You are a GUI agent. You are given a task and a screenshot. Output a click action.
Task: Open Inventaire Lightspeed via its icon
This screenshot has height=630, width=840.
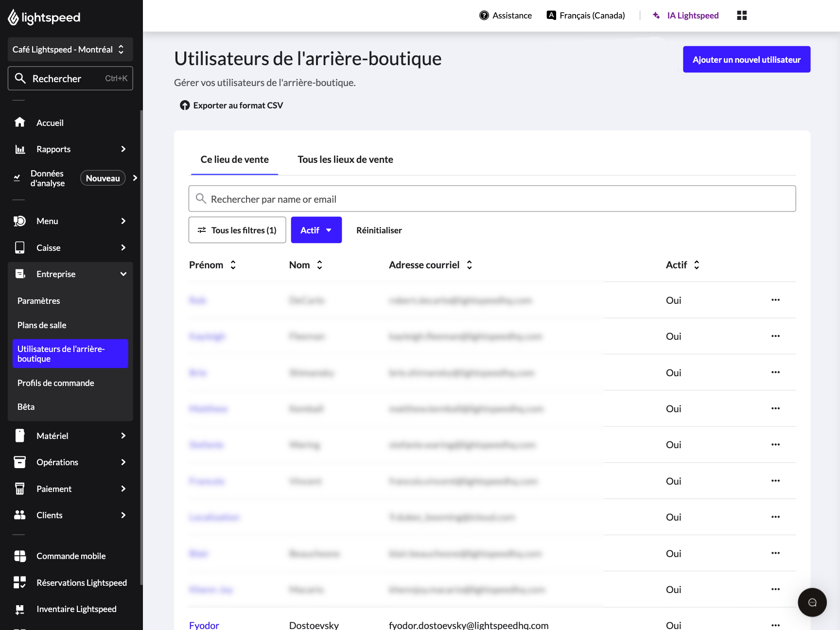[x=20, y=609]
